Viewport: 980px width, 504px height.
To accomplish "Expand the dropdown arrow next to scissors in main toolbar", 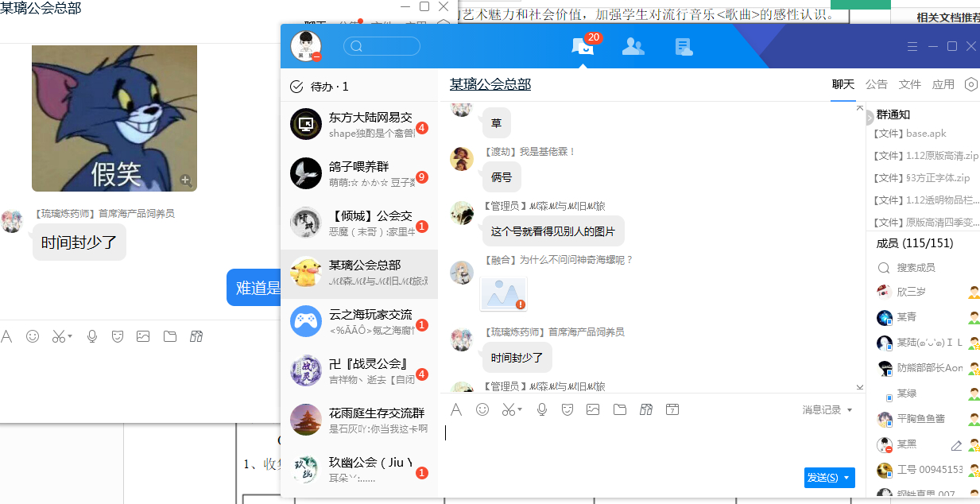I will (520, 410).
